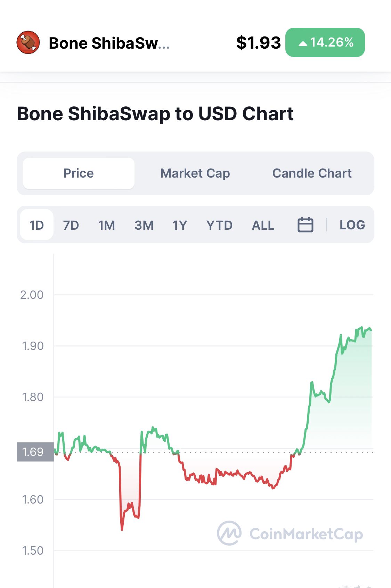Open the Market Cap tab
Screen dimensions: 391x588
(x=195, y=173)
